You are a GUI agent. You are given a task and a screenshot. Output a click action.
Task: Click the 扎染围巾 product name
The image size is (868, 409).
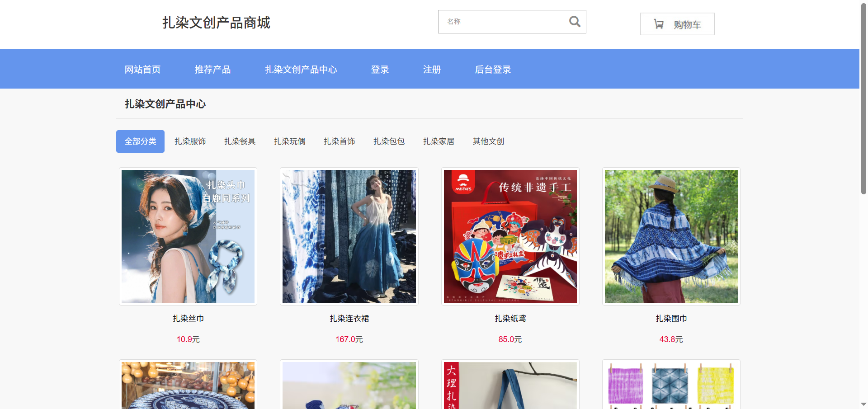671,319
